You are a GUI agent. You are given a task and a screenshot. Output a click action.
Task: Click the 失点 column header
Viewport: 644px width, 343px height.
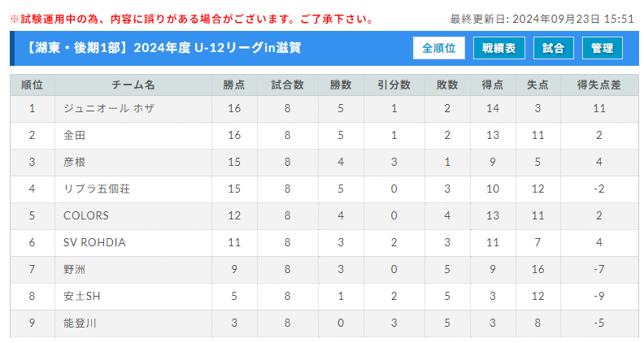coord(537,85)
